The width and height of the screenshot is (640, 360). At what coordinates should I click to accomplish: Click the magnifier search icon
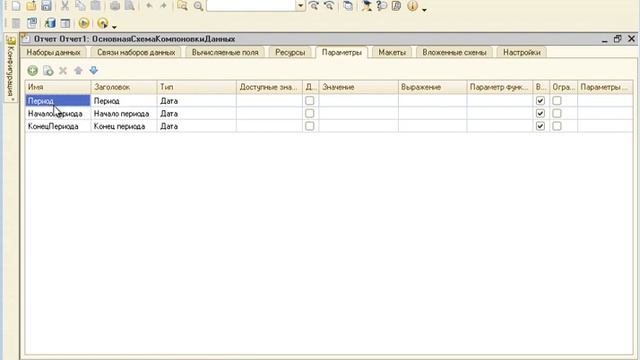pos(198,6)
